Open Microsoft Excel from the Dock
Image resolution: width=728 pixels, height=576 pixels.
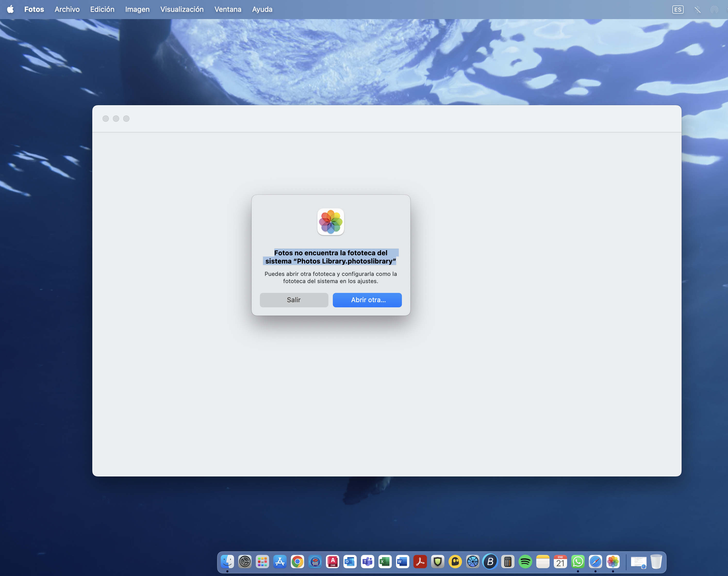[x=385, y=562]
